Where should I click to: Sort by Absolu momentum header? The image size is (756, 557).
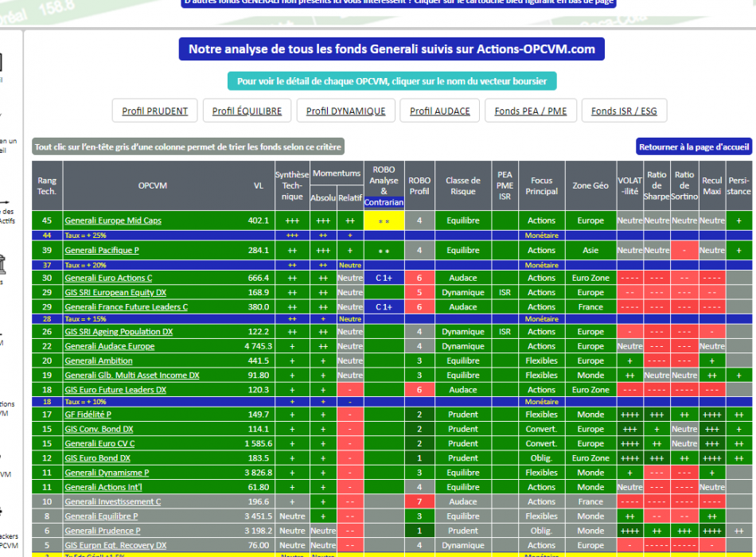click(x=323, y=197)
